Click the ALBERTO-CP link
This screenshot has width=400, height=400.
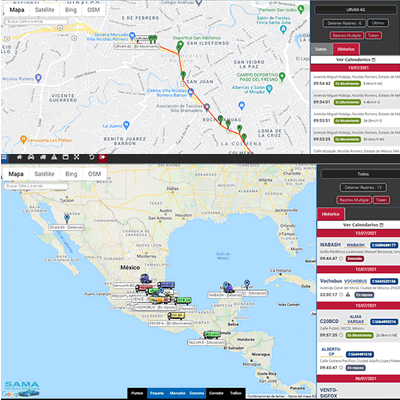coord(331,352)
